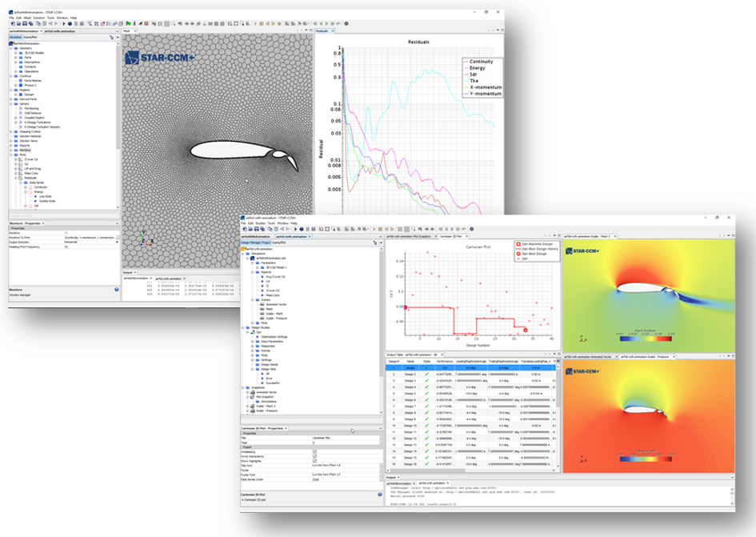Select the Physics 1 continuum node icon
756x537 pixels.
click(21, 86)
